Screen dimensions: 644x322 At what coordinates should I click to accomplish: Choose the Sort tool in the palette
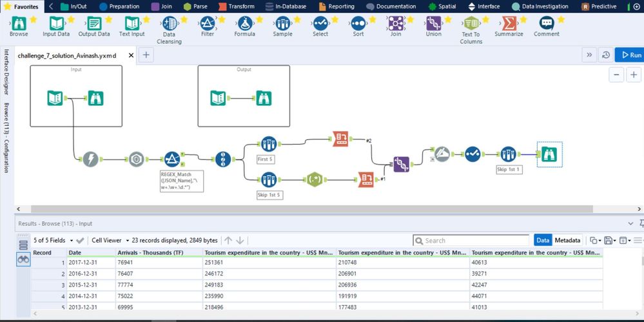click(358, 23)
